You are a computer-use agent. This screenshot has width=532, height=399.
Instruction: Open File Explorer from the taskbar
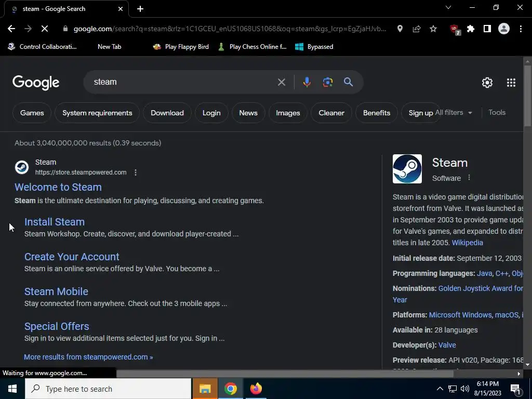(x=205, y=389)
